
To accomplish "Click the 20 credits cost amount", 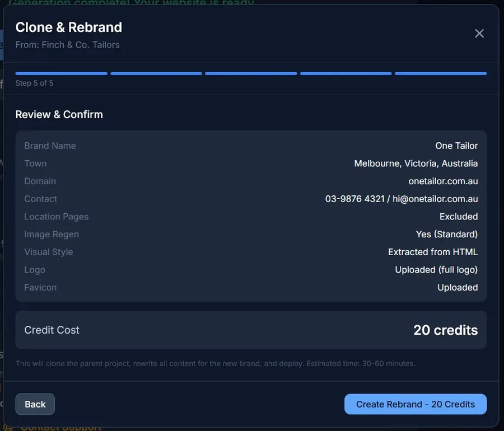I will click(x=445, y=330).
